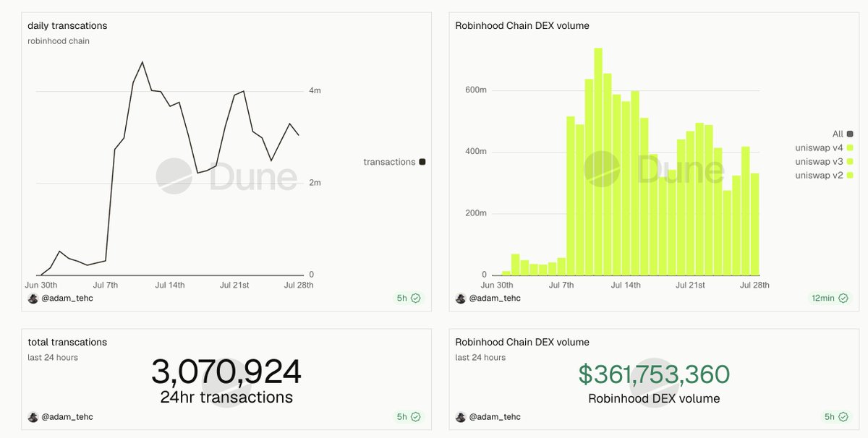
Task: Click the green checkmark in the 24-hour DEX volume card
Action: tap(843, 417)
